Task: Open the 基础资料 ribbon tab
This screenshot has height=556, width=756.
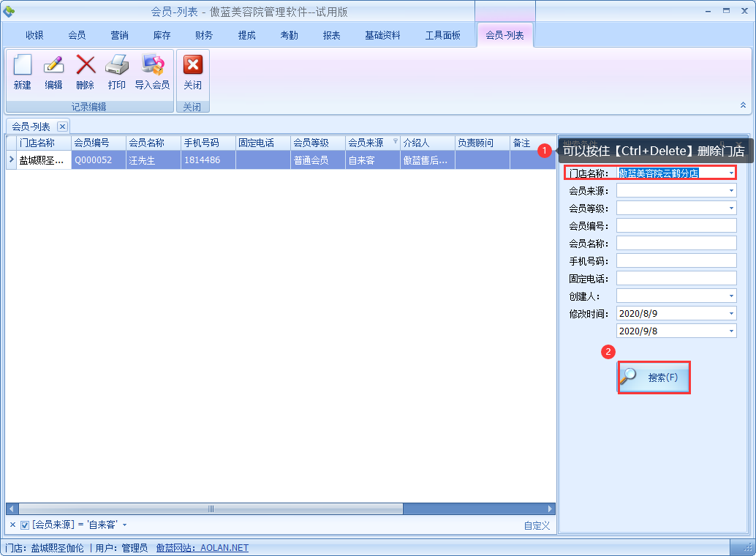Action: [x=382, y=35]
